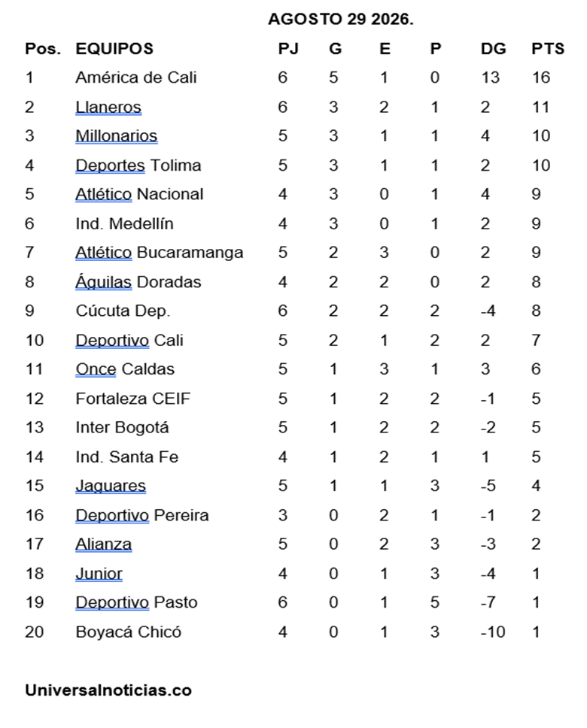Click the Deportivo Cali team name
Image resolution: width=587 pixels, height=728 pixels.
[x=129, y=341]
